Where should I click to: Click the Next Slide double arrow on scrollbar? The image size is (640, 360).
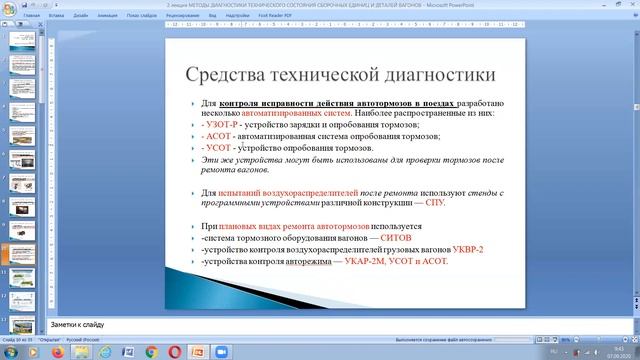pyautogui.click(x=636, y=307)
